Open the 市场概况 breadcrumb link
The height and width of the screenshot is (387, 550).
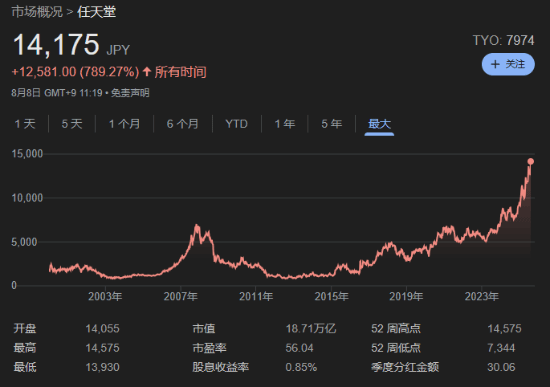(x=37, y=12)
